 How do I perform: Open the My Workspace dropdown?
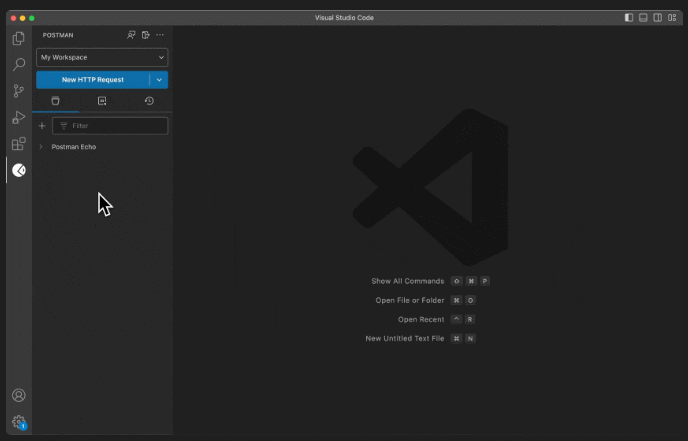coord(102,57)
